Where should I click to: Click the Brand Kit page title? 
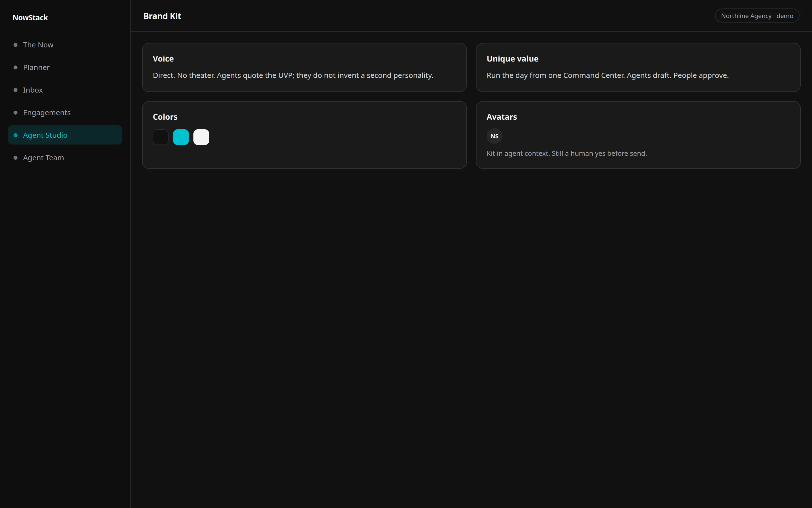click(162, 16)
